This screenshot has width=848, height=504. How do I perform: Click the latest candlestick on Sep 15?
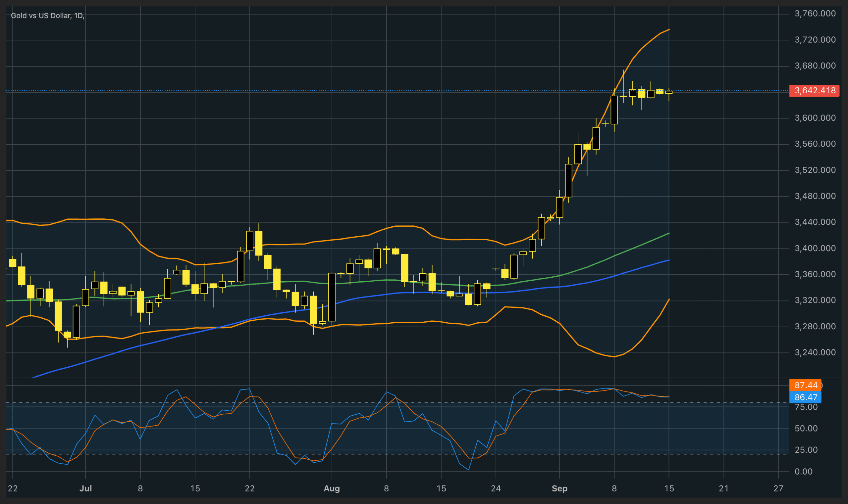tap(668, 92)
